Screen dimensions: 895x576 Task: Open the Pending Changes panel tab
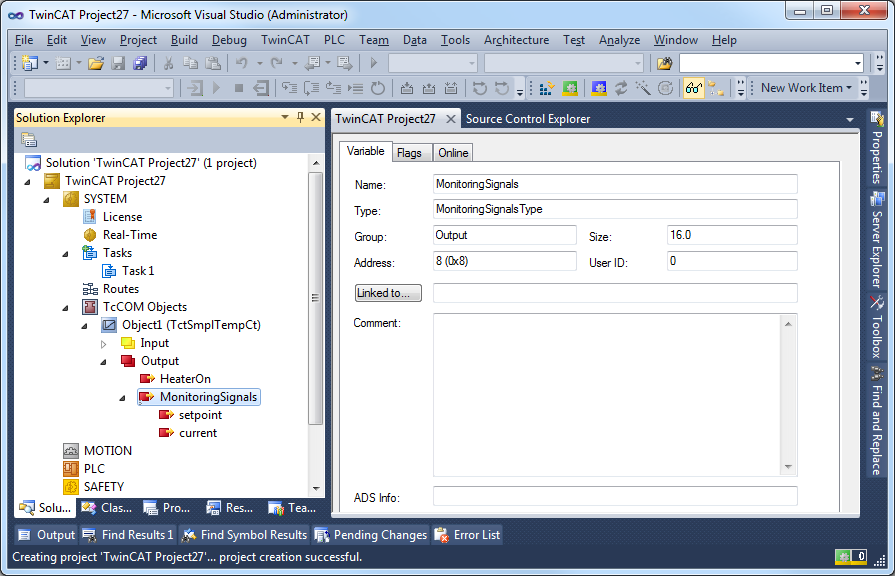click(371, 535)
